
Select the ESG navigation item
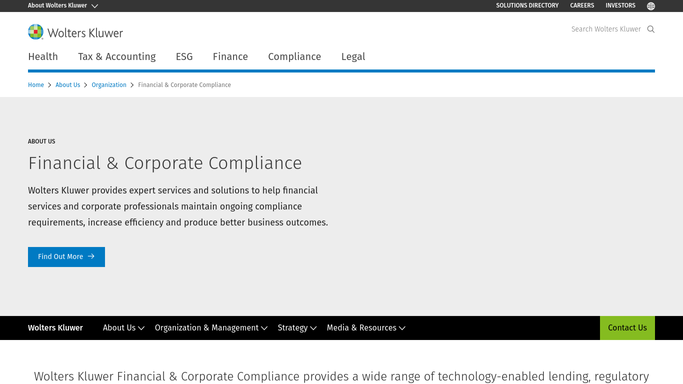(184, 57)
